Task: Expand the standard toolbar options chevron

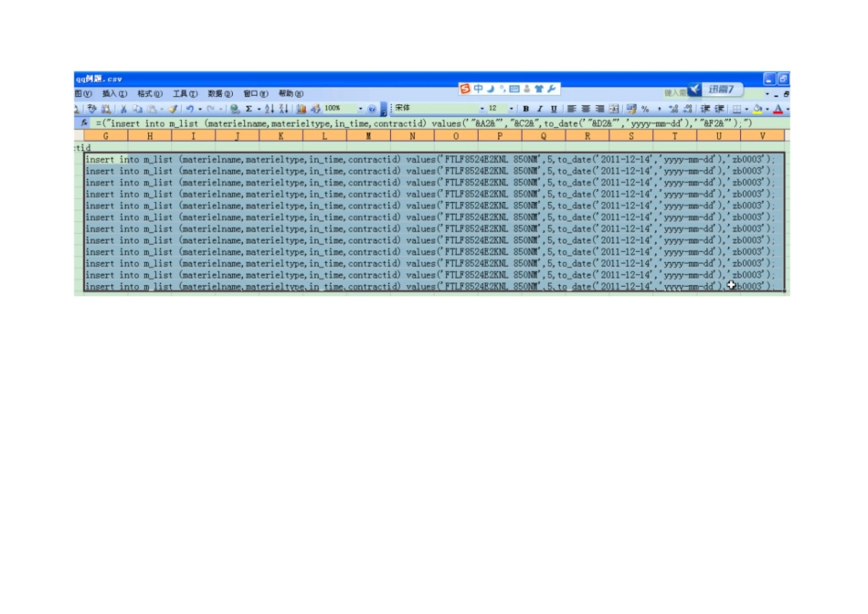Action: coord(384,110)
